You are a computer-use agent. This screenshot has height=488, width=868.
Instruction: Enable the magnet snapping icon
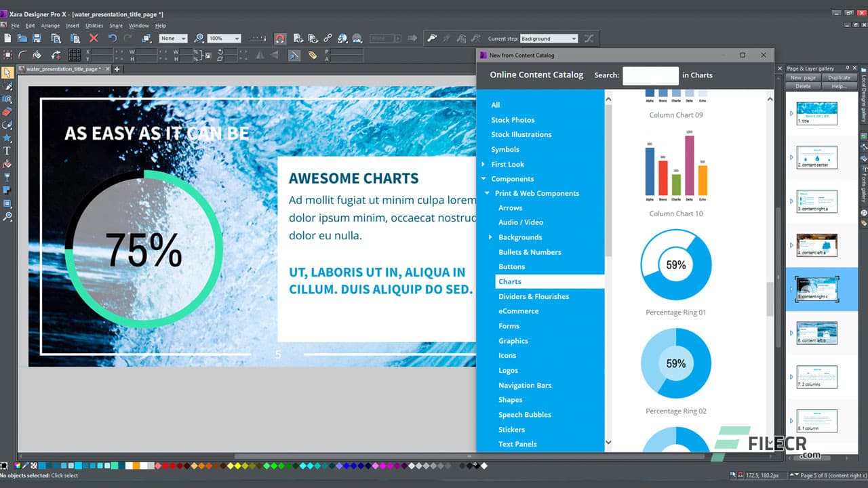pos(280,39)
